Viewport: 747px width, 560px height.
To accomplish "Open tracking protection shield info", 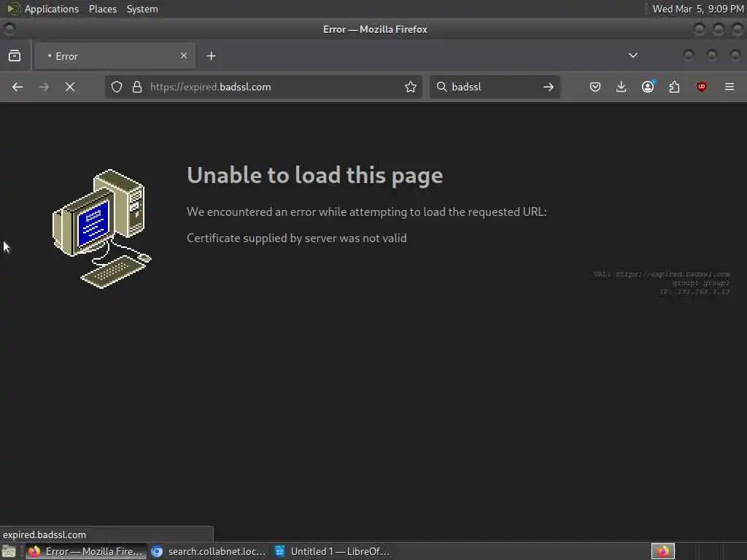I will point(117,87).
